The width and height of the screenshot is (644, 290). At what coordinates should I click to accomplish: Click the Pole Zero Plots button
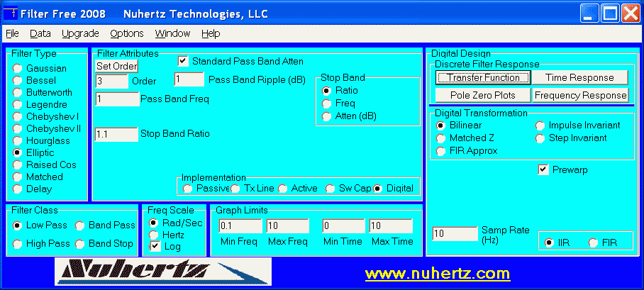[483, 95]
